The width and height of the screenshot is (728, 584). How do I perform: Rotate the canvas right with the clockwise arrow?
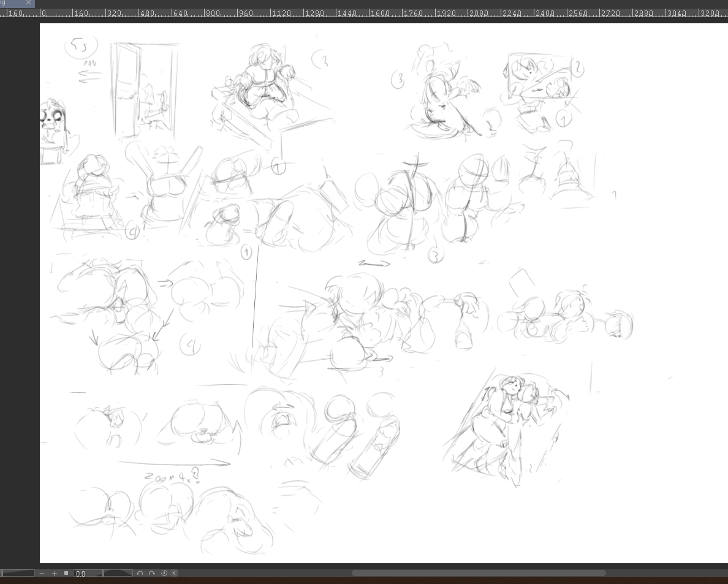pos(152,574)
